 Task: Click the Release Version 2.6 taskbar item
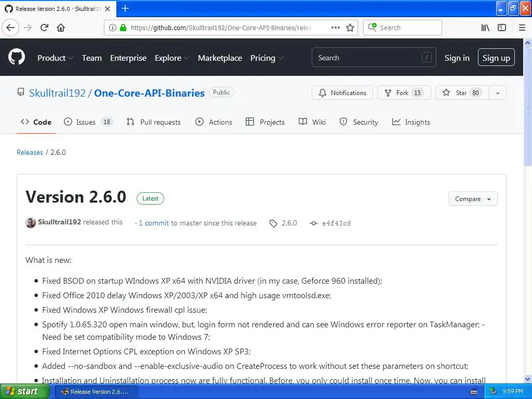pyautogui.click(x=96, y=392)
